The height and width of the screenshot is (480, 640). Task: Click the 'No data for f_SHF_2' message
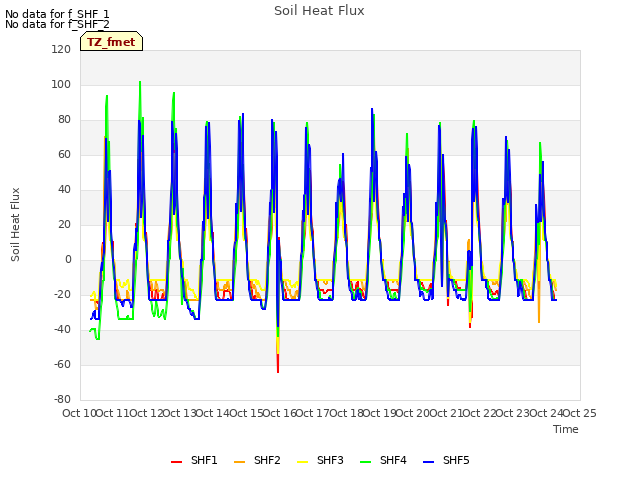pos(57,24)
